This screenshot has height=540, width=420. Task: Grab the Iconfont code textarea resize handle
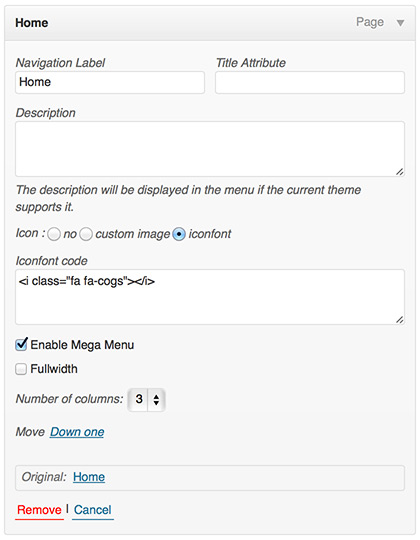pyautogui.click(x=399, y=319)
